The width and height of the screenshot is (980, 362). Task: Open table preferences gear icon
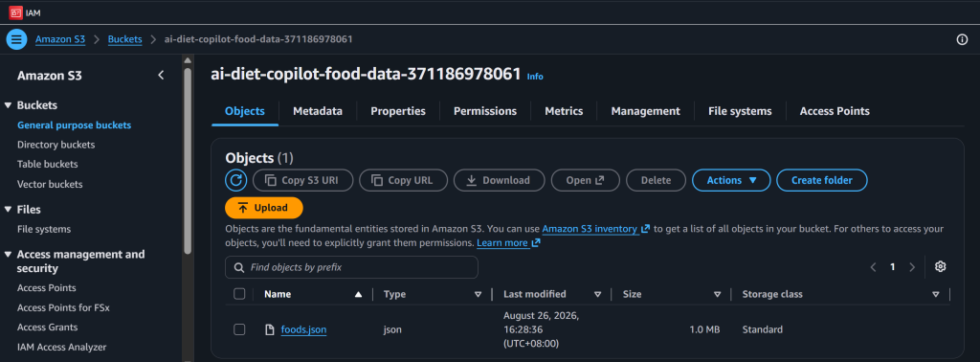tap(940, 267)
